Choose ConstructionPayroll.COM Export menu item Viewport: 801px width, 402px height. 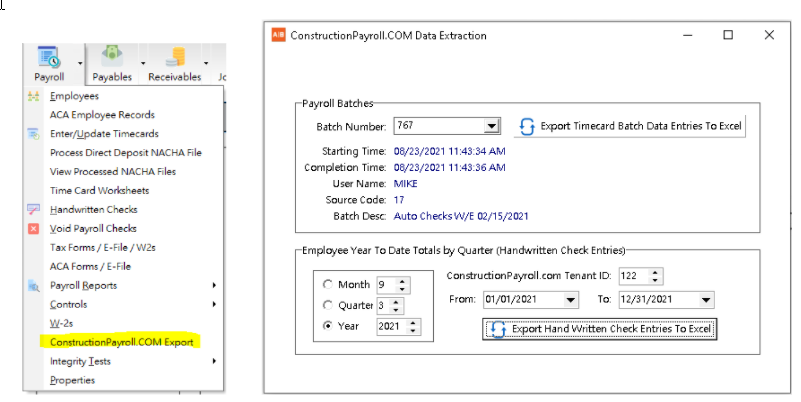[x=122, y=342]
